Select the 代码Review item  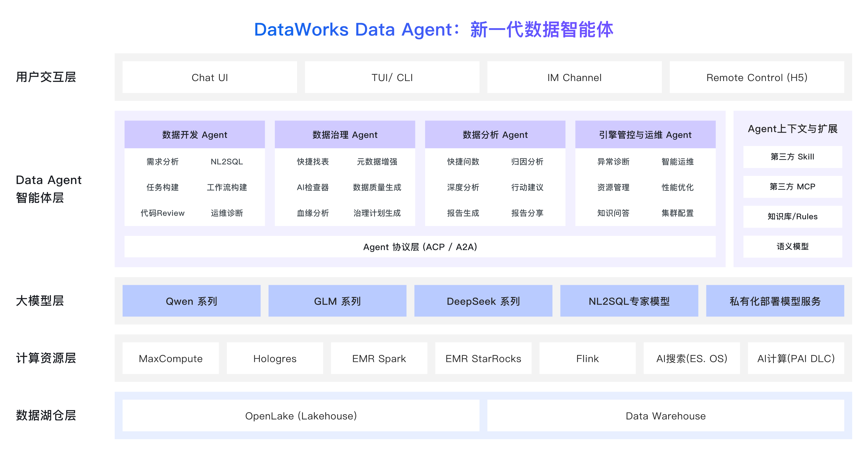pos(162,213)
